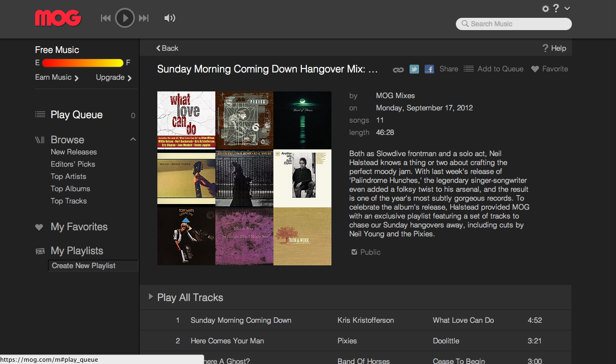Focus the Search Music field
Viewport: 616px width, 364px height.
(513, 24)
